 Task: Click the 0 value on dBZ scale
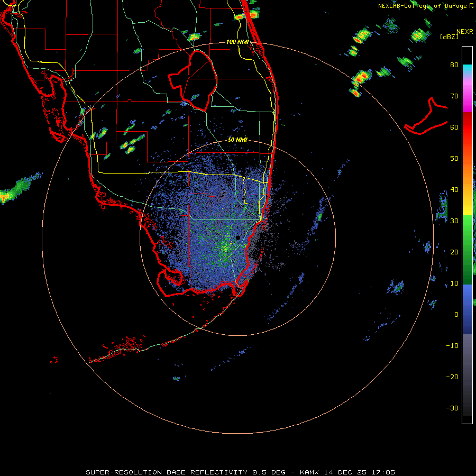[456, 315]
